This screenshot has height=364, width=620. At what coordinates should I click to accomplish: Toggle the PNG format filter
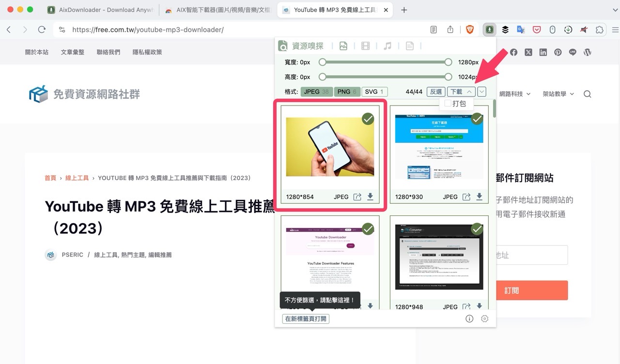(x=347, y=91)
